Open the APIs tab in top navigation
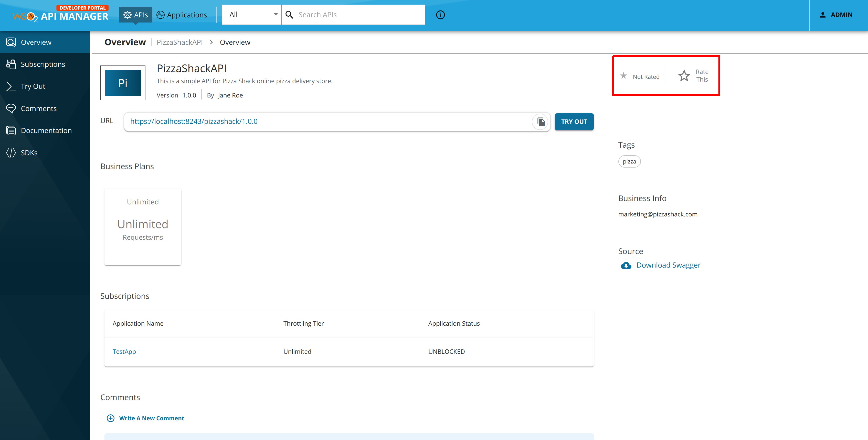The height and width of the screenshot is (440, 868). pyautogui.click(x=135, y=15)
